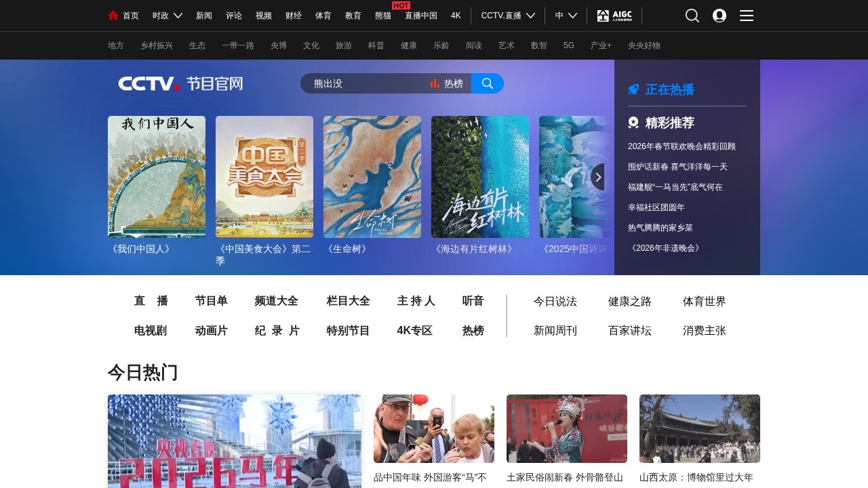Open the hamburger menu in the top right

point(746,16)
